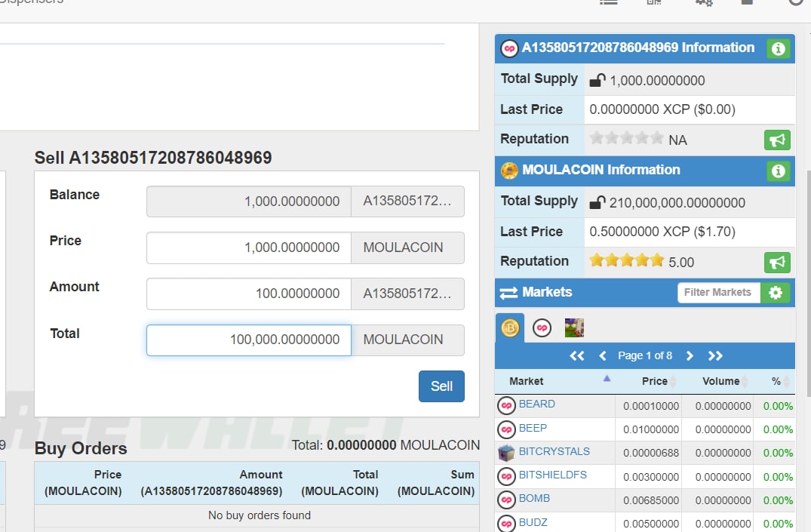This screenshot has width=811, height=532.
Task: Sort markets by % column
Action: coord(776,381)
